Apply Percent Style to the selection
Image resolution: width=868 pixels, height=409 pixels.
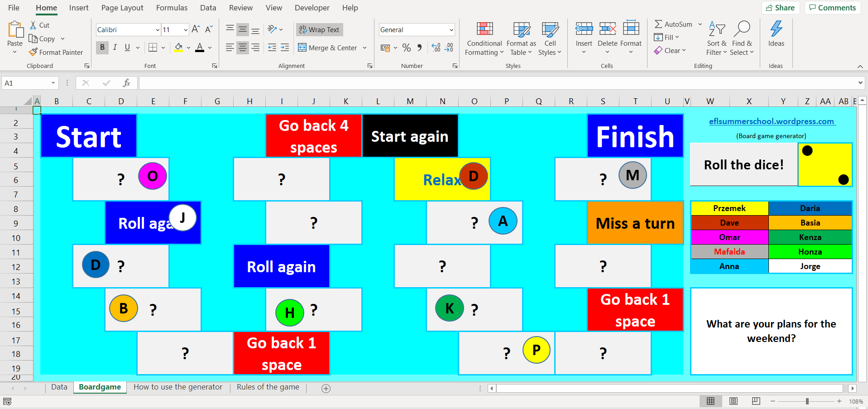pyautogui.click(x=407, y=47)
